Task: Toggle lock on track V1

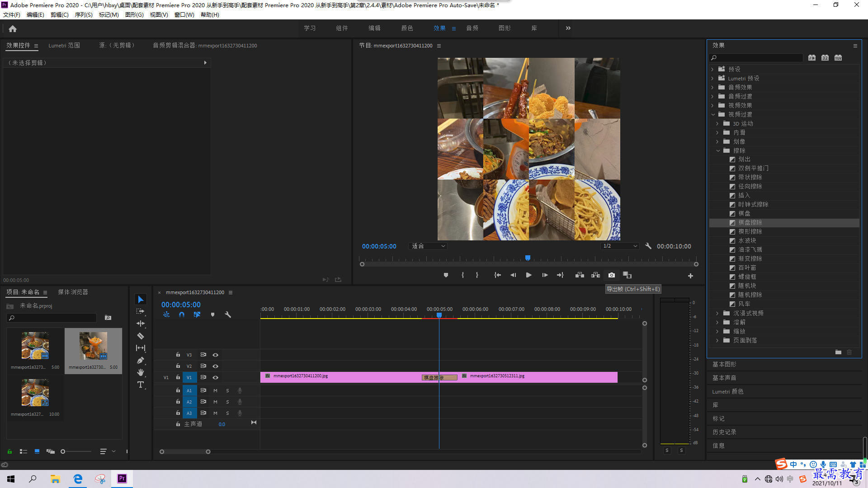Action: (178, 377)
